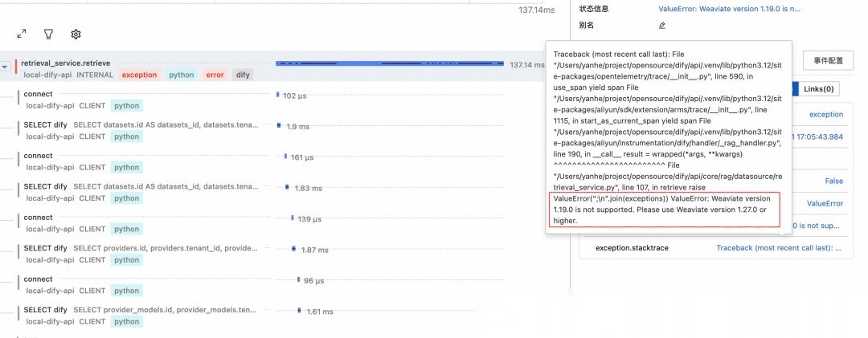
Task: Click python tag on the retrieval_service.retrieve row
Action: pos(182,75)
